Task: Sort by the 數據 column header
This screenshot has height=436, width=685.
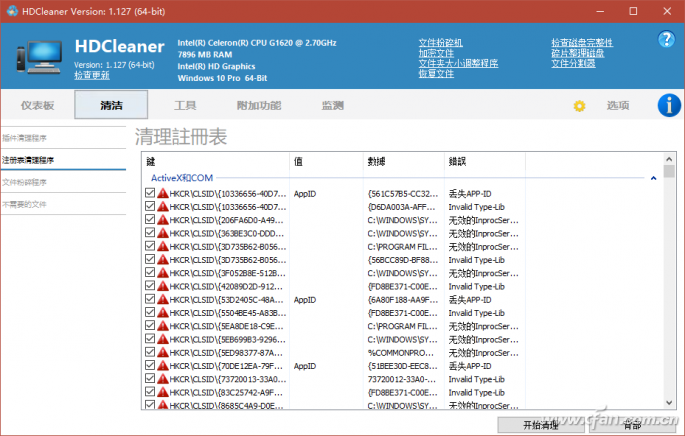Action: click(404, 161)
